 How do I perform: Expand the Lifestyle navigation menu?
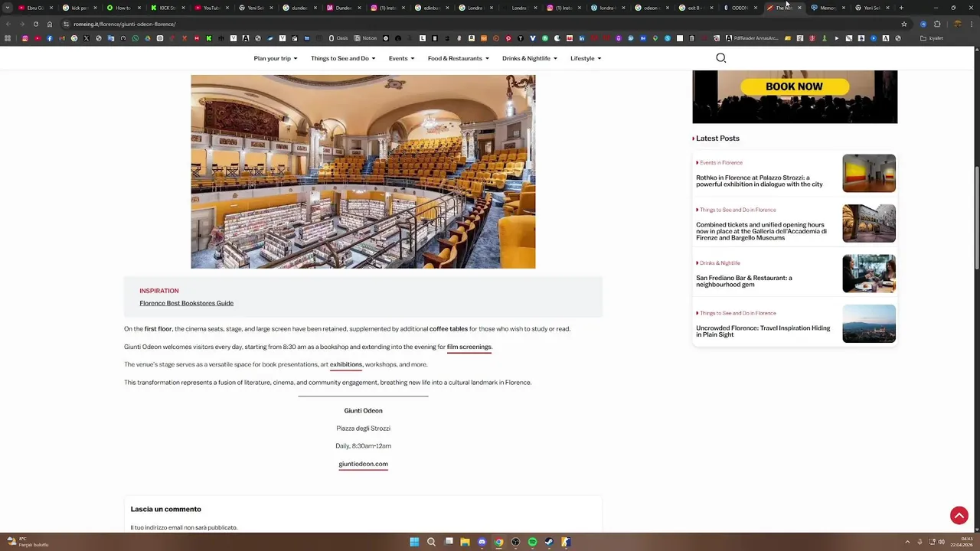pos(586,58)
